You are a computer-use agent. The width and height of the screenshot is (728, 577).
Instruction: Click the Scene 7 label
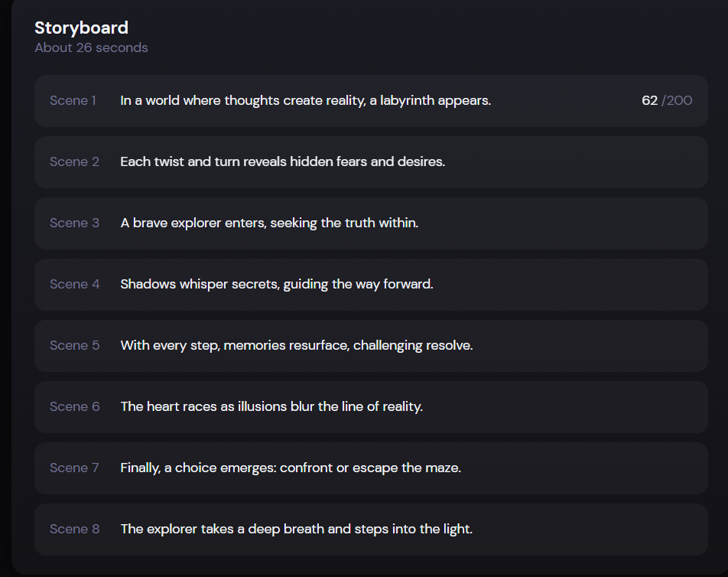(74, 468)
